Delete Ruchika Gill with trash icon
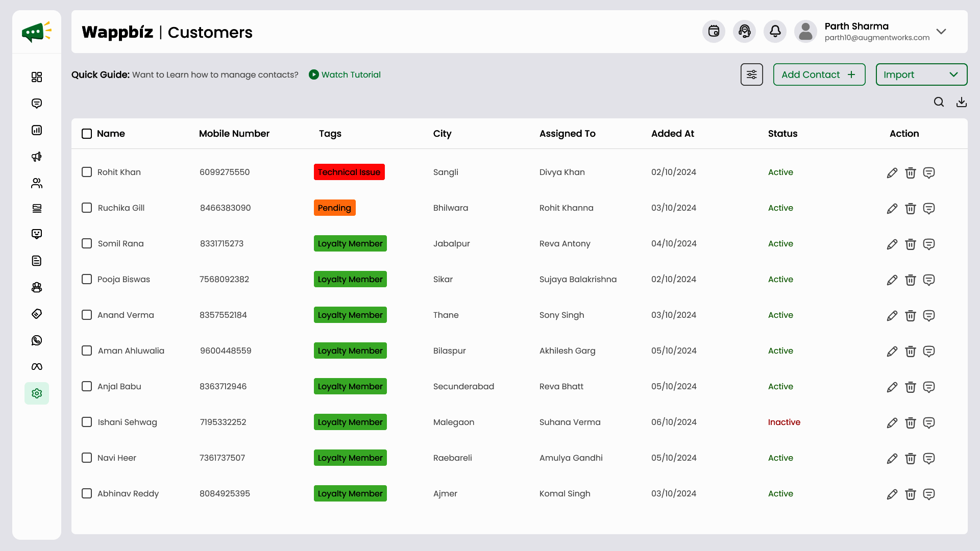The width and height of the screenshot is (980, 551). click(x=910, y=209)
